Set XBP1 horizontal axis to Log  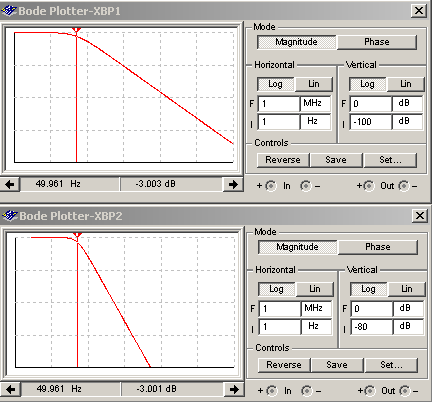pos(275,84)
